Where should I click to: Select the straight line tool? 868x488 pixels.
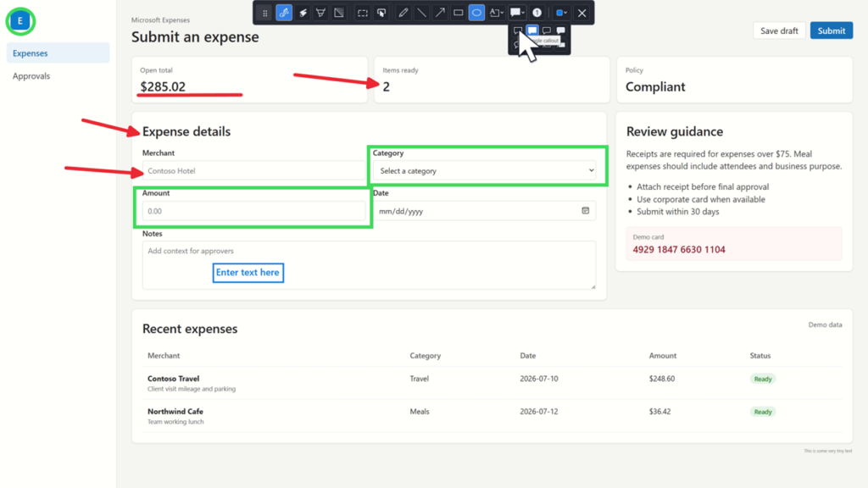pyautogui.click(x=421, y=13)
